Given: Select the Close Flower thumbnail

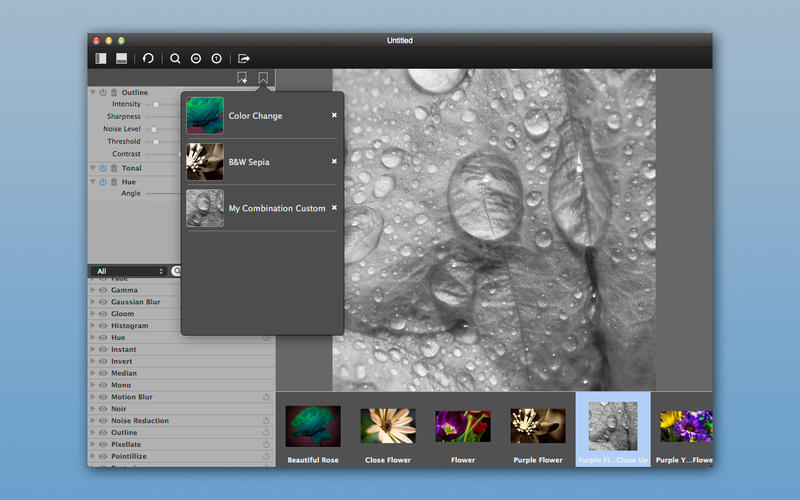Looking at the screenshot, I should click(388, 427).
